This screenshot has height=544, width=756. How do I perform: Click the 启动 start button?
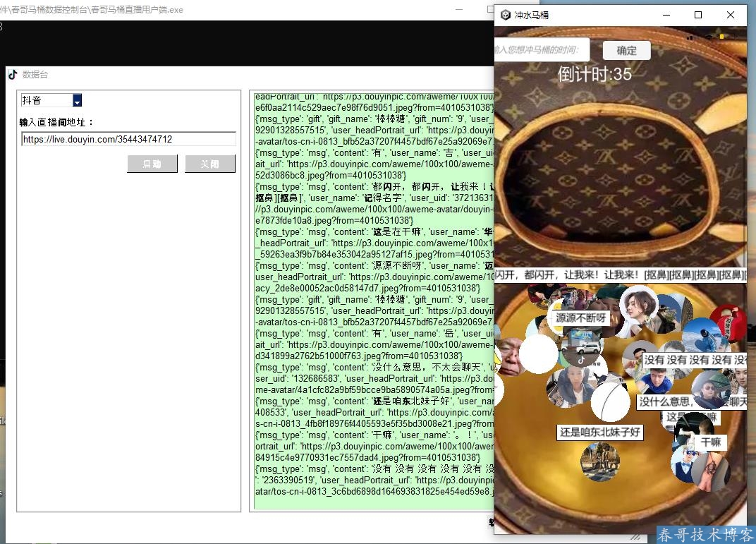[152, 164]
